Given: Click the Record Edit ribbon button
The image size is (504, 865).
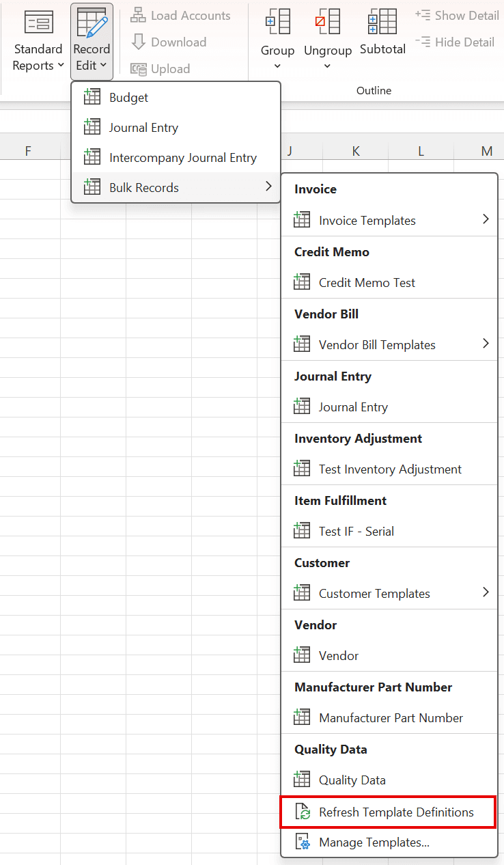Looking at the screenshot, I should point(92,41).
